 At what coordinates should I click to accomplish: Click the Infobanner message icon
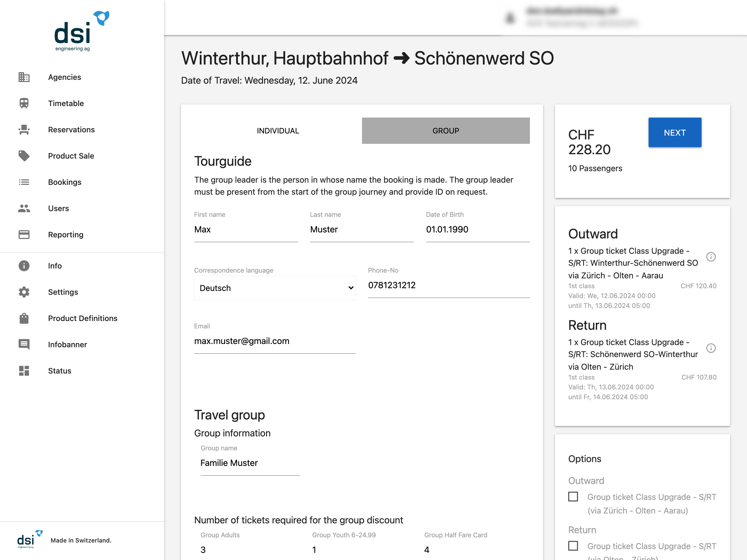(24, 345)
